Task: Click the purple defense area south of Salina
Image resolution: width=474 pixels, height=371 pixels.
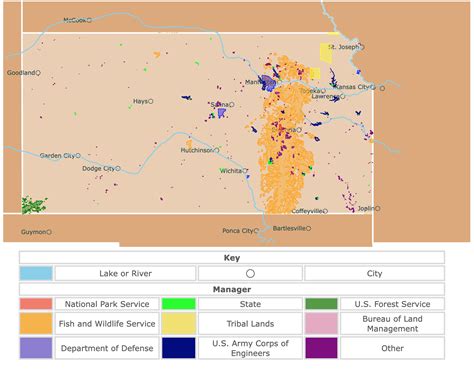Action: tap(221, 113)
